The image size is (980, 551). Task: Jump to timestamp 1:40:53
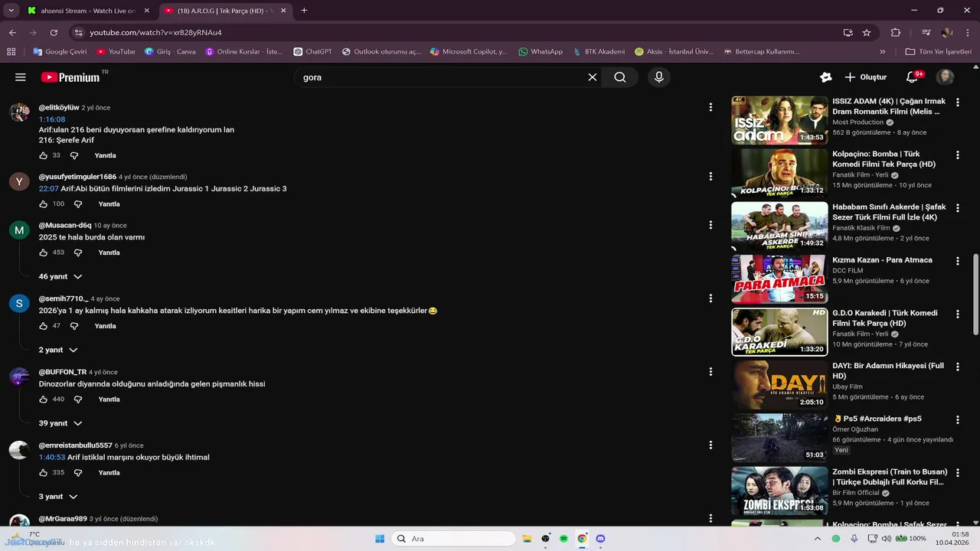pyautogui.click(x=52, y=458)
